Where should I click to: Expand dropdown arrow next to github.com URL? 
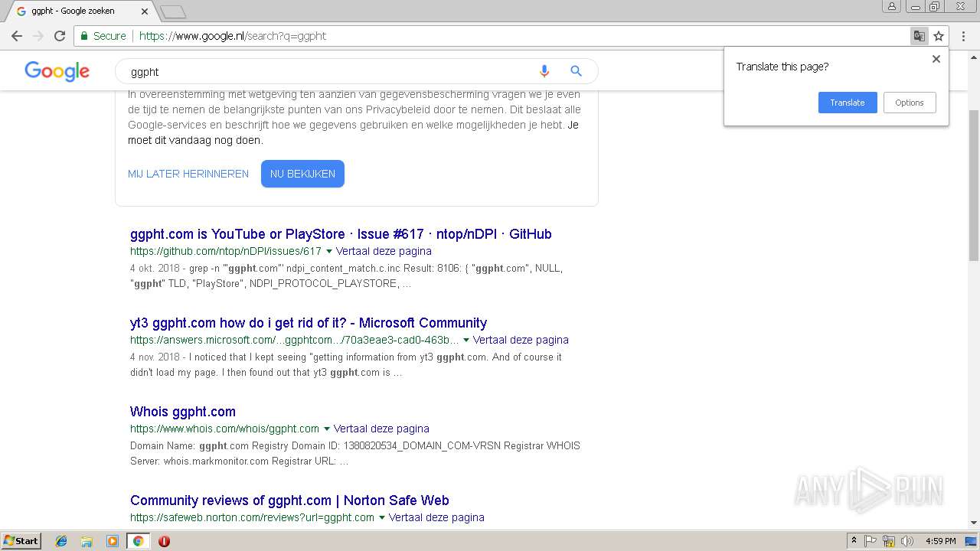pyautogui.click(x=329, y=251)
